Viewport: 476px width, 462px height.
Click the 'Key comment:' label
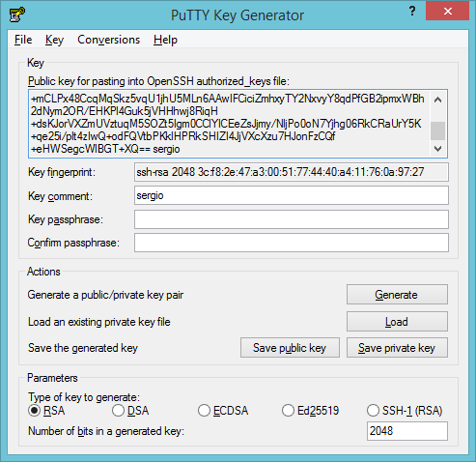pyautogui.click(x=60, y=196)
